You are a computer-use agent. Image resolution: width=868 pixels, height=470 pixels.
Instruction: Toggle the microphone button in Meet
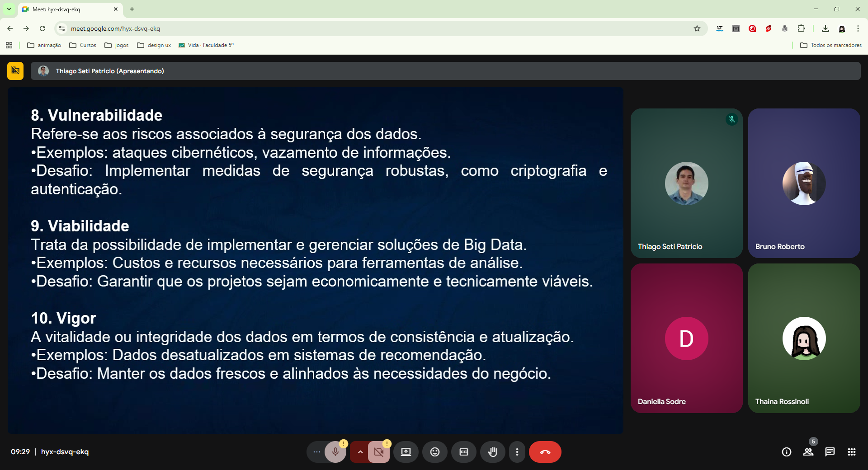point(335,452)
